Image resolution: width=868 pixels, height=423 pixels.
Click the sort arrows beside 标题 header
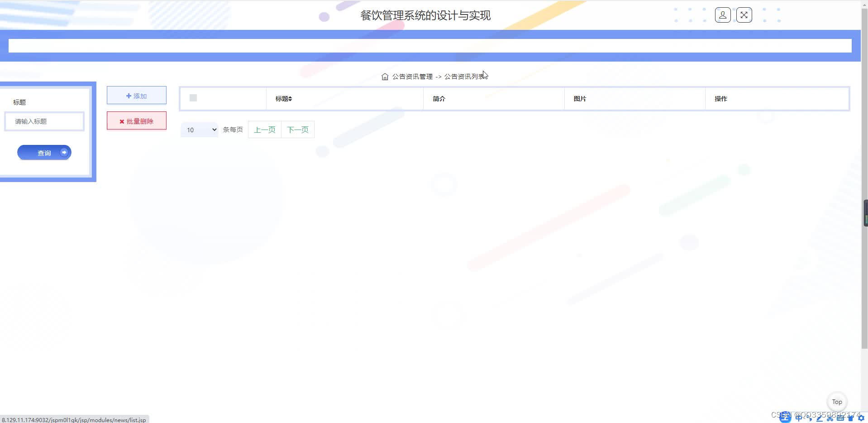click(290, 99)
